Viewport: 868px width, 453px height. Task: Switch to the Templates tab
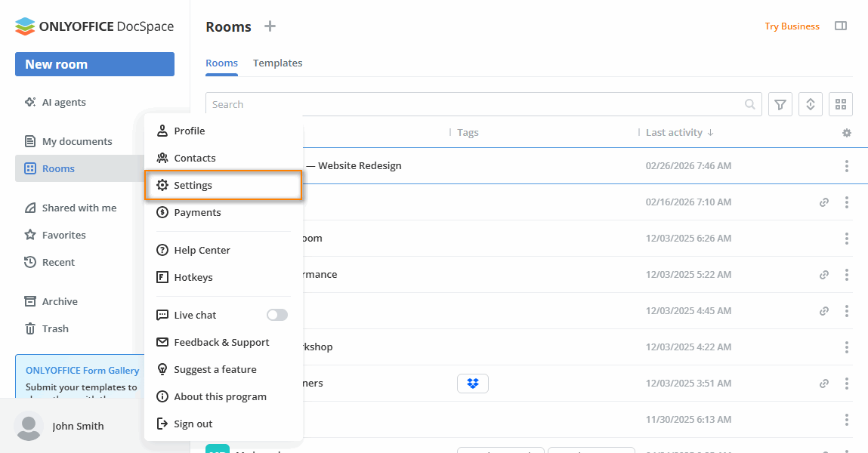click(x=277, y=63)
